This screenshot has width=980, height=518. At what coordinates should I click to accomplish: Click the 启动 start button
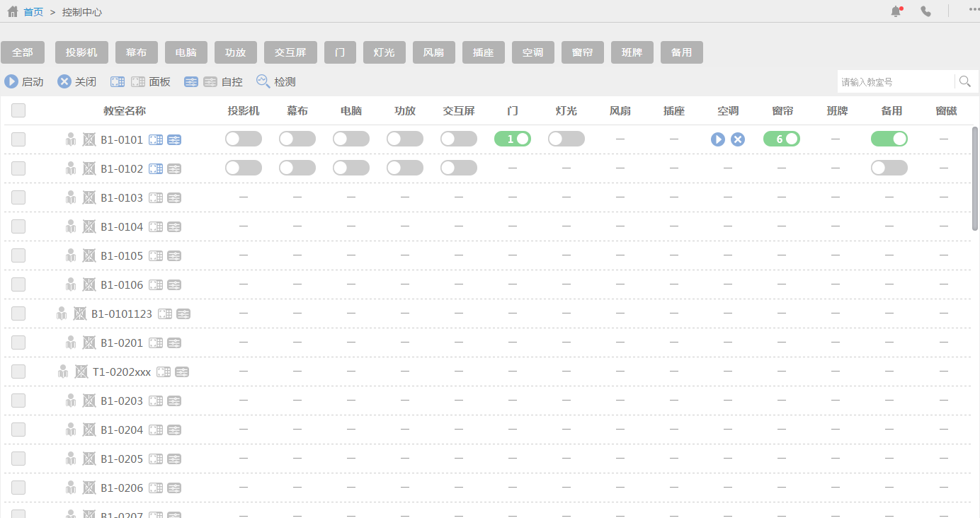coord(24,82)
